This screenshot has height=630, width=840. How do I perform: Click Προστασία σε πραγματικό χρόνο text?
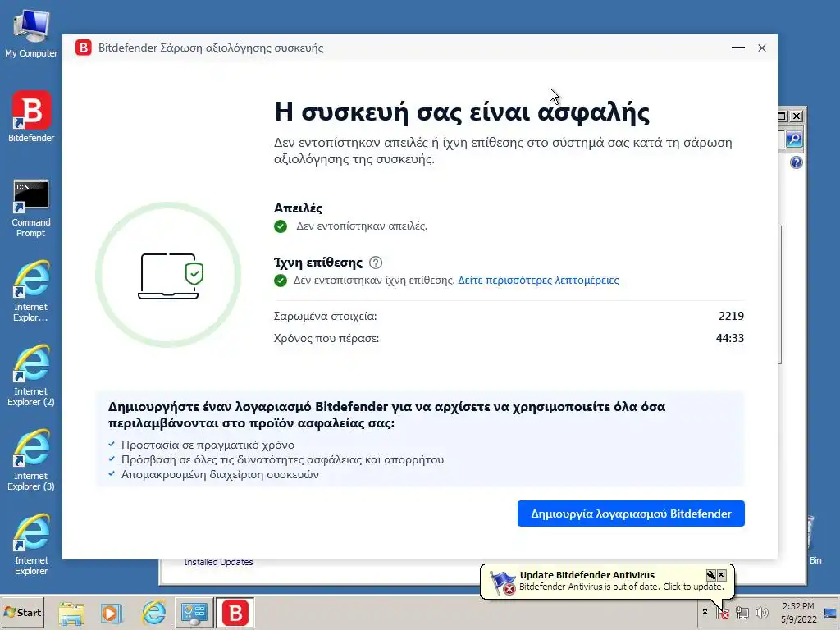point(208,445)
